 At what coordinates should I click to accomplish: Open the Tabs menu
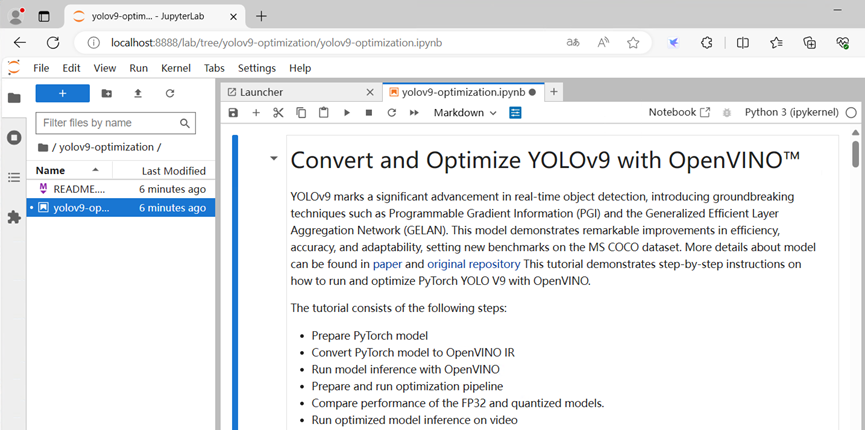point(214,68)
